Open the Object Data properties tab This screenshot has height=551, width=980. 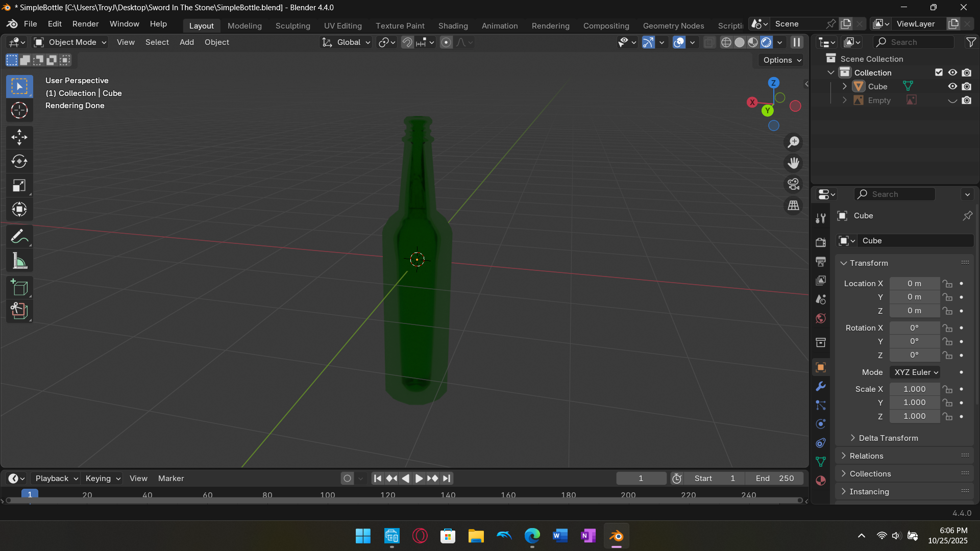point(821,462)
